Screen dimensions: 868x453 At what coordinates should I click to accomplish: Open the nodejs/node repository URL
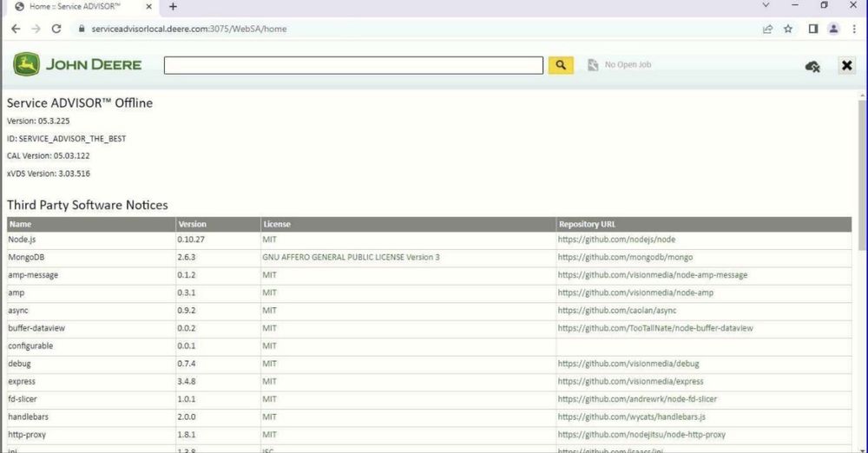(x=616, y=240)
